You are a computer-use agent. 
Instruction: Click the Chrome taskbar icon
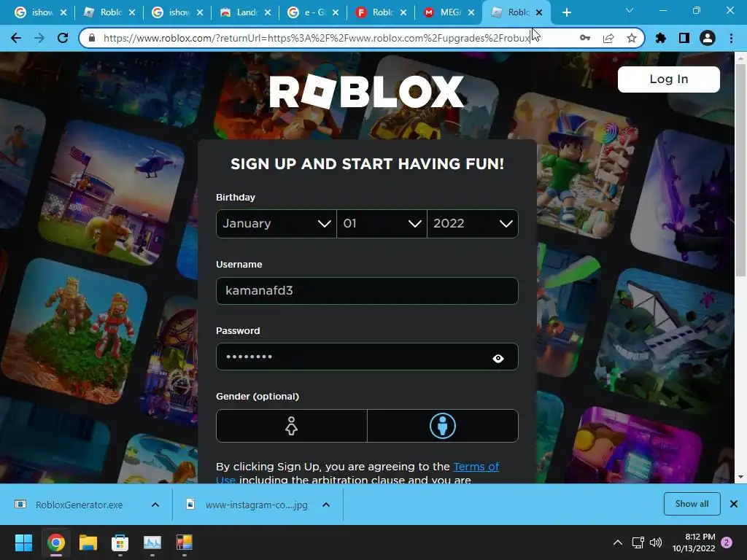(55, 542)
